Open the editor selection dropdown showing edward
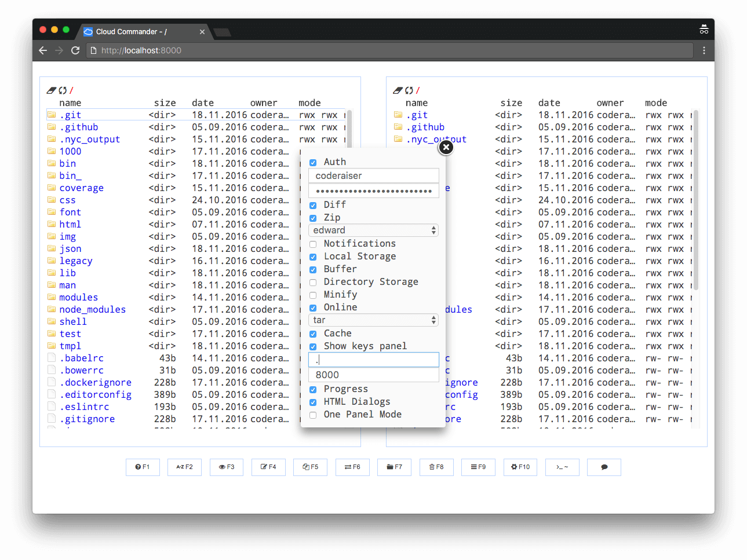The height and width of the screenshot is (560, 747). [x=373, y=230]
